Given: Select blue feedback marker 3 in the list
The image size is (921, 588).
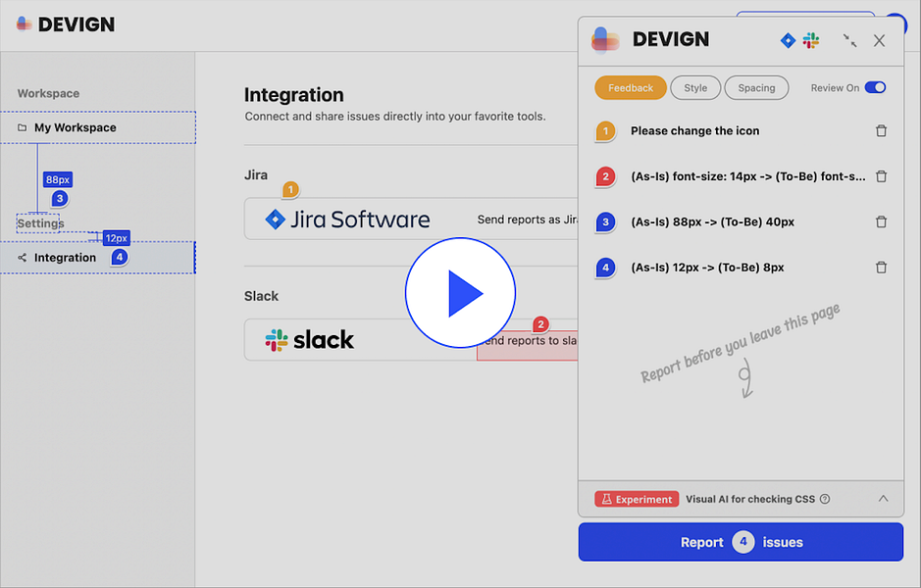Looking at the screenshot, I should [x=605, y=222].
